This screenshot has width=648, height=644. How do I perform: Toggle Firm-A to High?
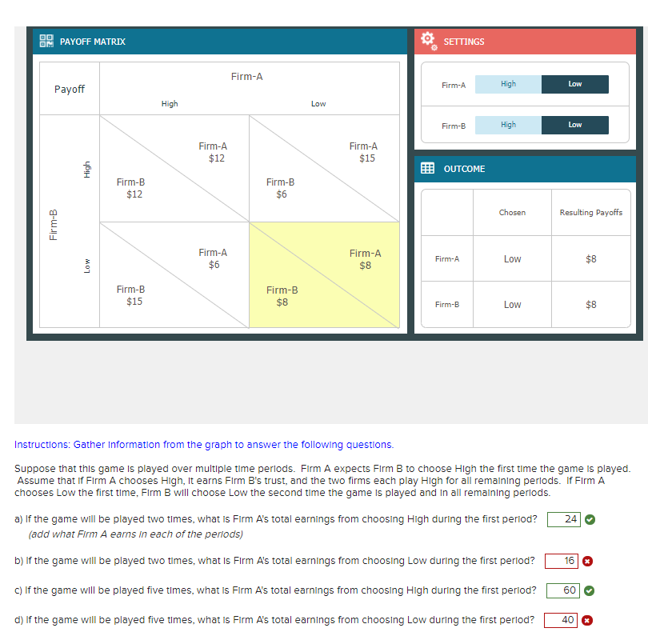tap(507, 84)
